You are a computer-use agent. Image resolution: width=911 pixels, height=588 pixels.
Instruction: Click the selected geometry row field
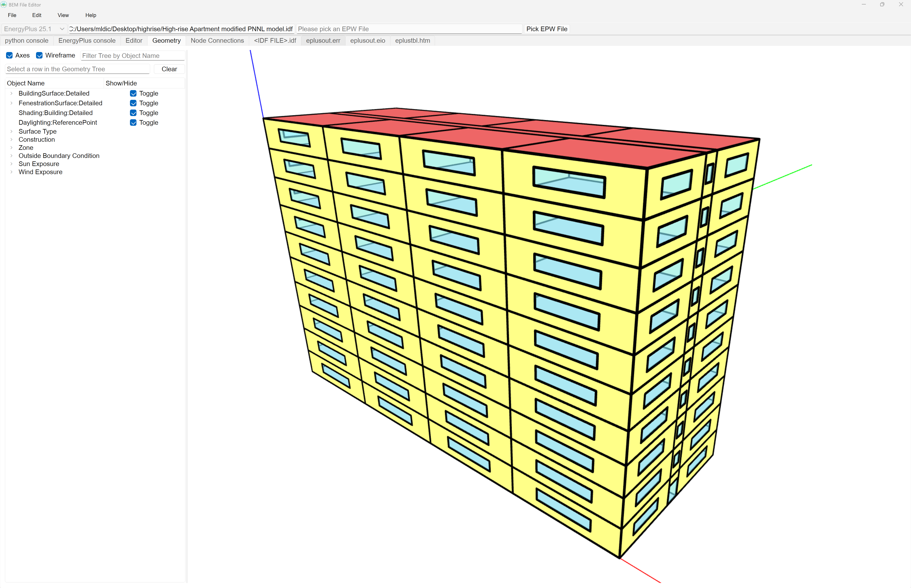pos(78,69)
